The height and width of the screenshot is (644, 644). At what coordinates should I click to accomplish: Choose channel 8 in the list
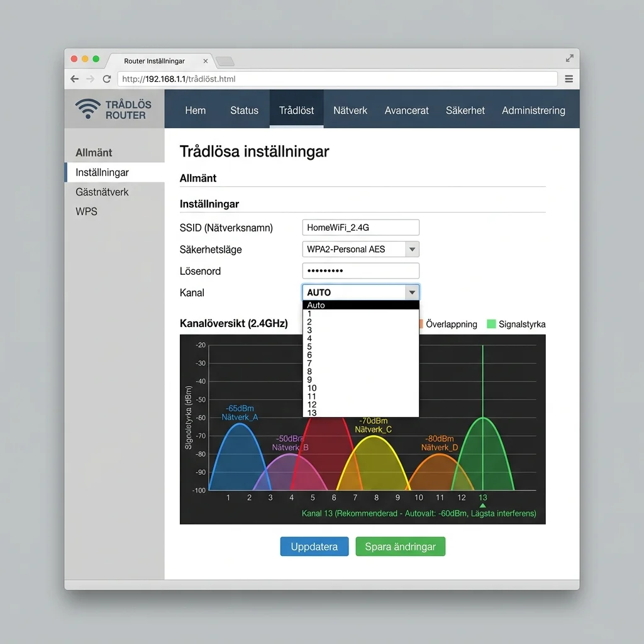tap(360, 372)
